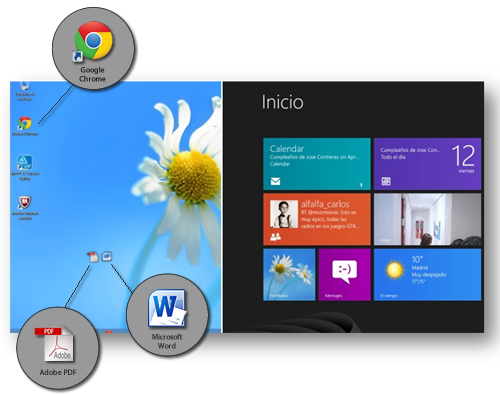Click the magnified Microsoft Word icon callout
Viewport: 500px width, 395px height.
167,308
